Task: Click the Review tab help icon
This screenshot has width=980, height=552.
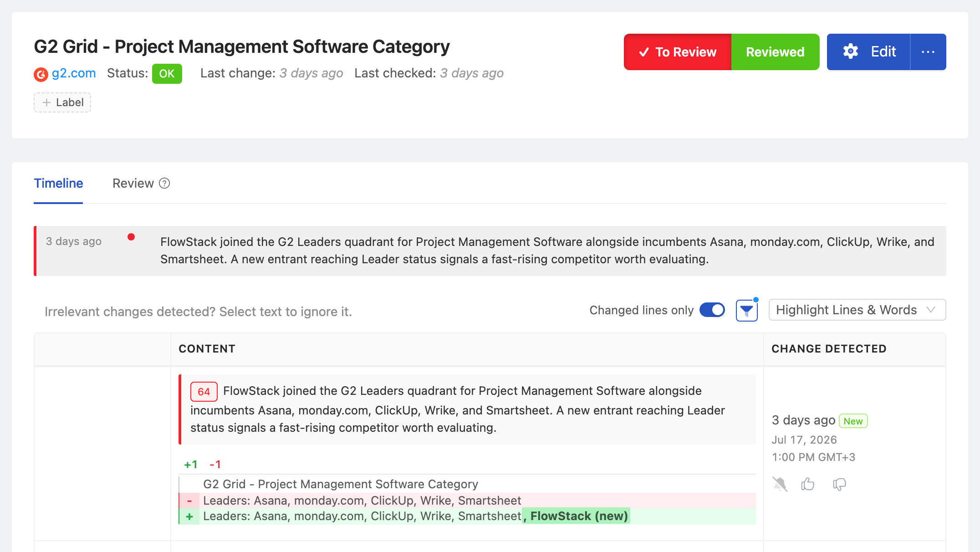Action: pyautogui.click(x=164, y=183)
